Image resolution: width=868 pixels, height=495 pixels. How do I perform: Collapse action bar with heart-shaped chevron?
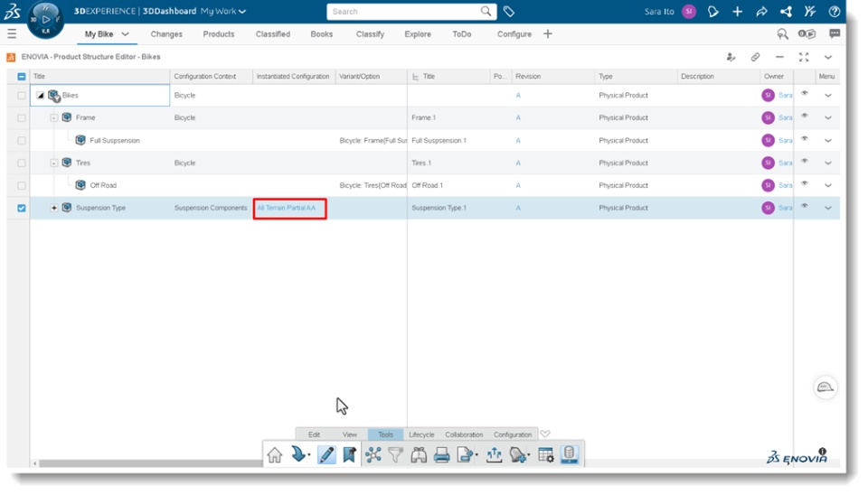tap(545, 434)
